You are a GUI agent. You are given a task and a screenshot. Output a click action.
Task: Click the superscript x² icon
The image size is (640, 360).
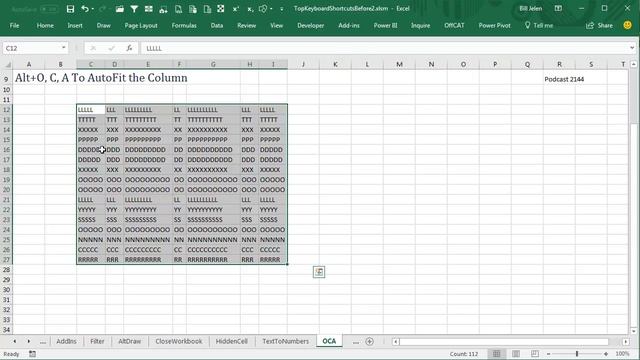(236, 9)
